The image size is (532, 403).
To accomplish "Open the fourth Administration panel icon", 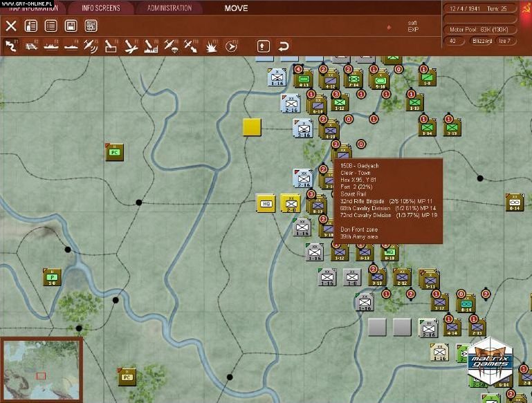I will (91, 26).
